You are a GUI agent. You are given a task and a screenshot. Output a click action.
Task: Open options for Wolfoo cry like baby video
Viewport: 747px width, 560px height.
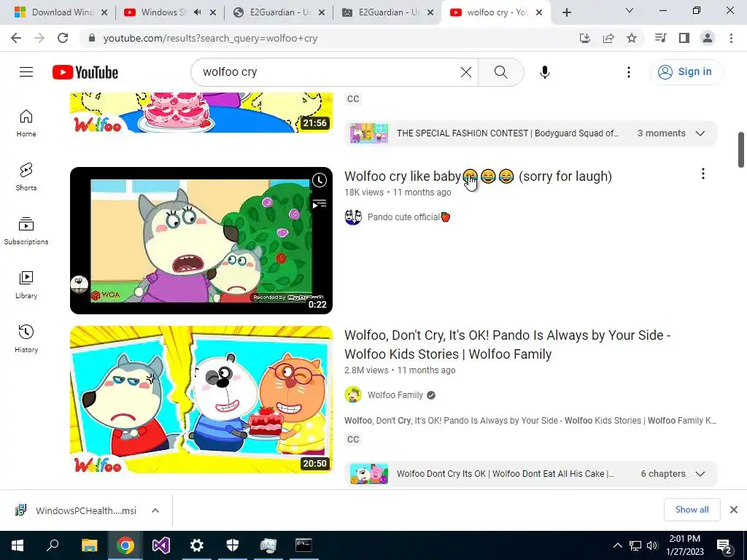(x=703, y=174)
